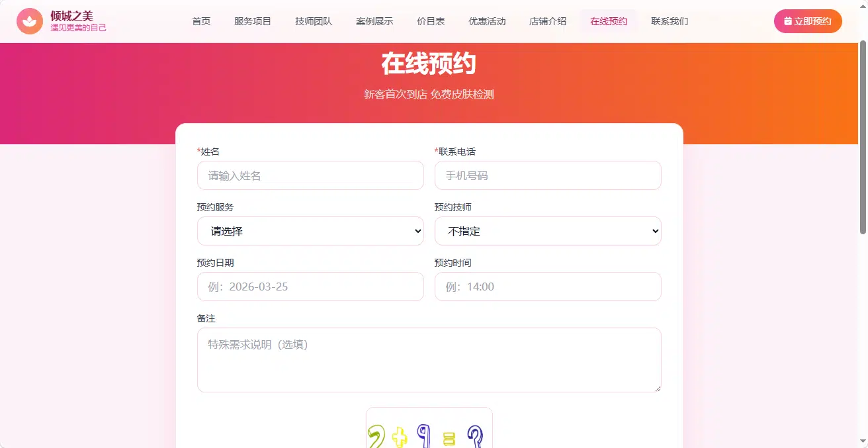Go to 首页 in navigation

pos(201,21)
